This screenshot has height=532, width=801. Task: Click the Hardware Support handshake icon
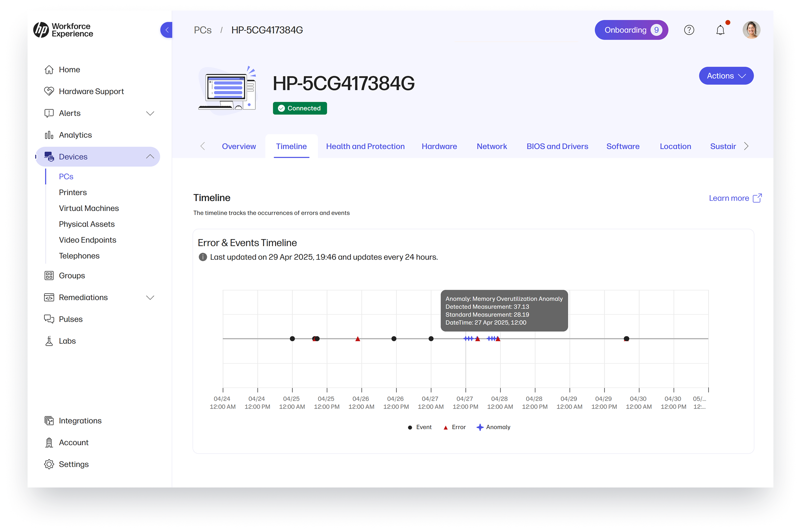[x=49, y=91]
